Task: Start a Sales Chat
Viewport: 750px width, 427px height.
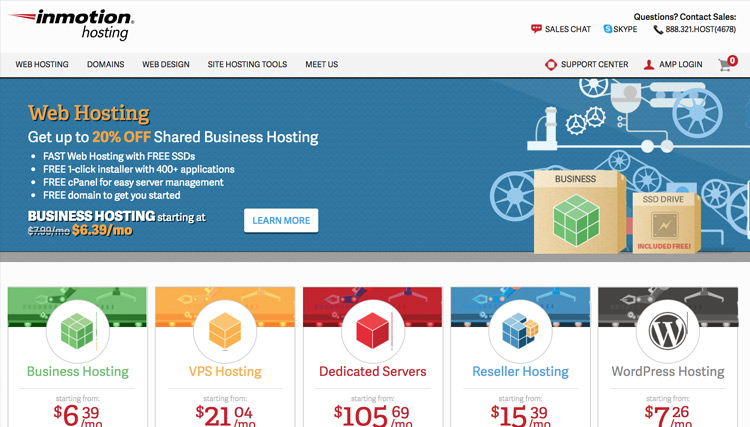Action: coord(568,29)
